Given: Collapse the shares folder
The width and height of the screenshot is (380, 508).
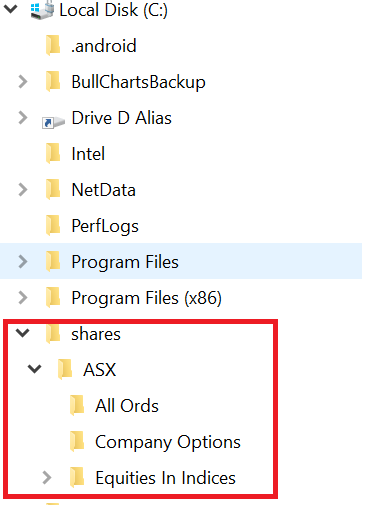Looking at the screenshot, I should 23,333.
